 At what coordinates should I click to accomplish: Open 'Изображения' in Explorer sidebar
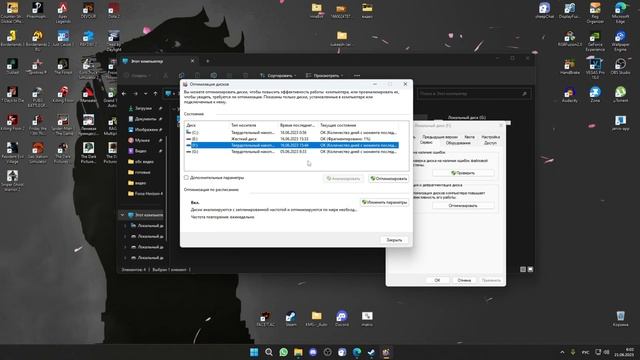pyautogui.click(x=146, y=129)
